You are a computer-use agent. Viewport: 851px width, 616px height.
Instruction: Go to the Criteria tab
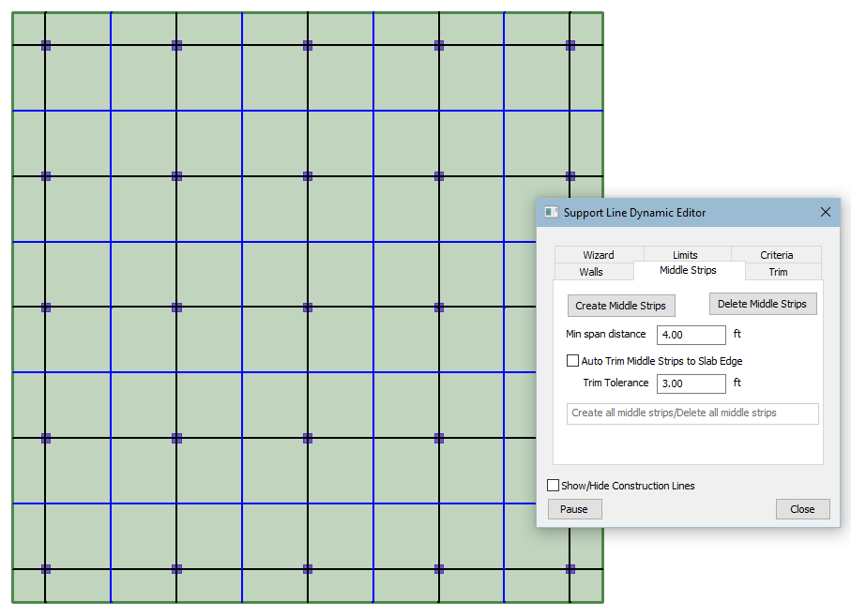[x=776, y=255]
